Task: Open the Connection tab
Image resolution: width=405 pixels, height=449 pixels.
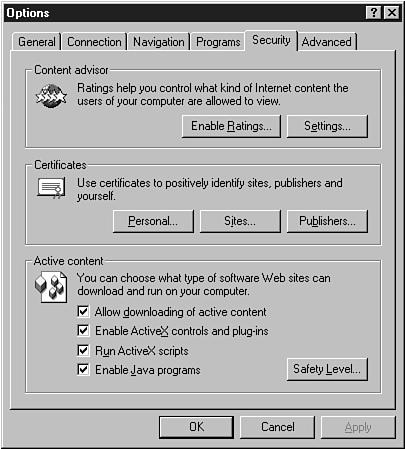Action: coord(94,42)
